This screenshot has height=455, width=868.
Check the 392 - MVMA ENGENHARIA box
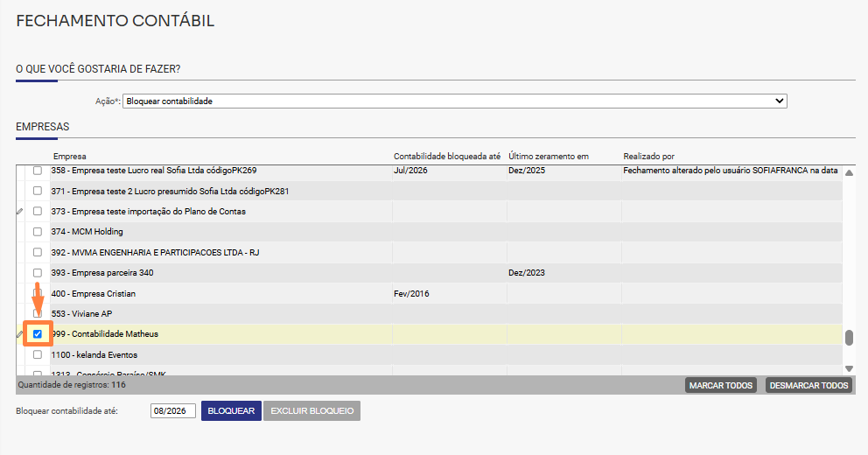(38, 252)
